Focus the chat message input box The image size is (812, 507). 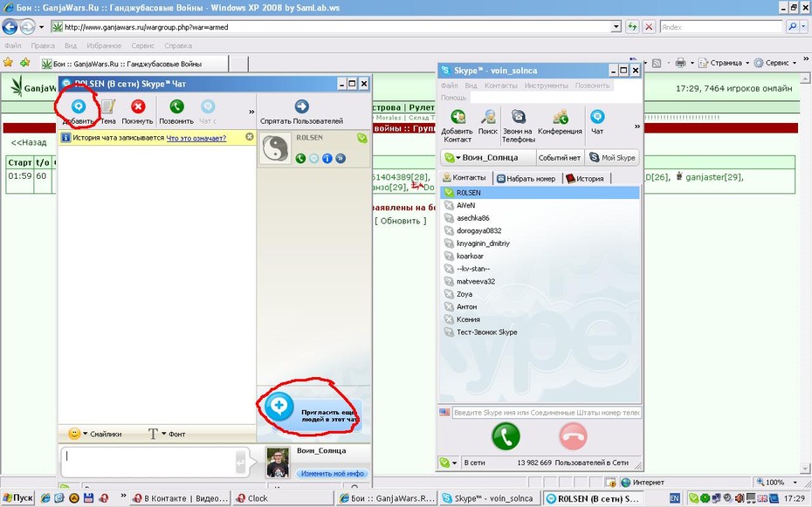[149, 462]
